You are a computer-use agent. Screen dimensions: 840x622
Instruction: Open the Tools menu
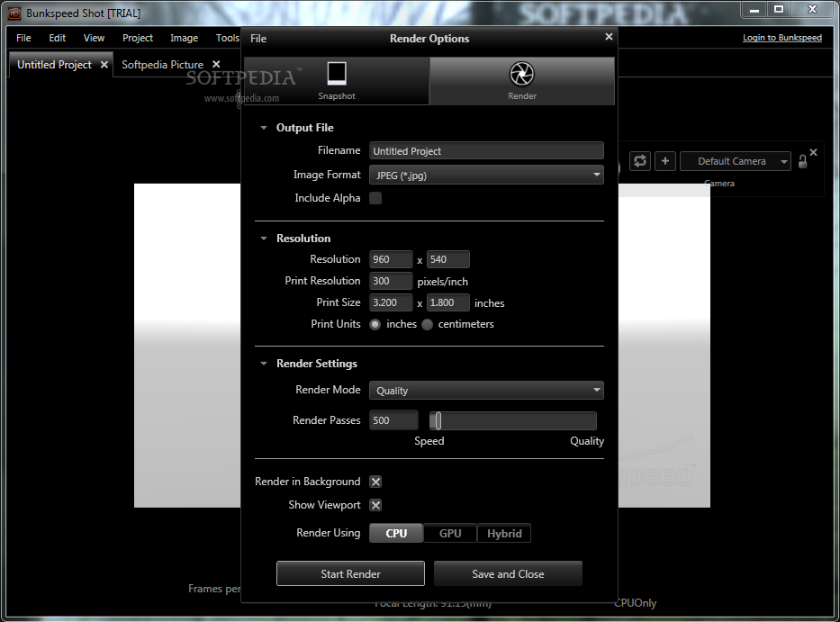click(x=228, y=38)
